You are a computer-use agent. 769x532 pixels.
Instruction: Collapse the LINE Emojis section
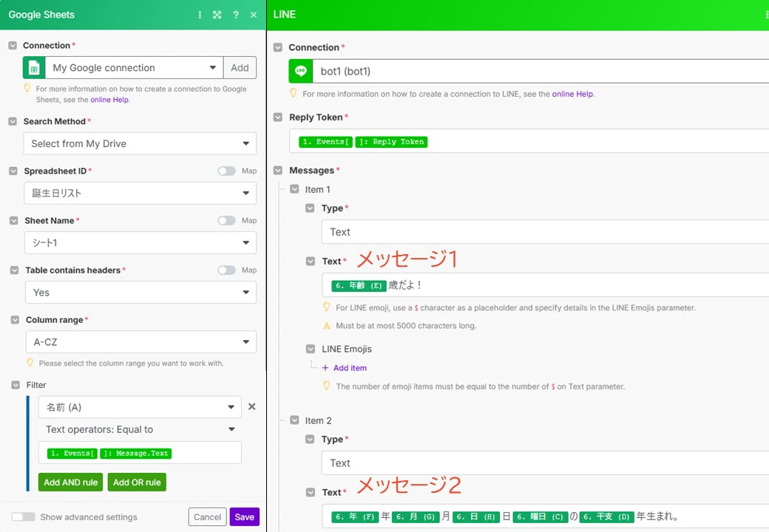310,349
